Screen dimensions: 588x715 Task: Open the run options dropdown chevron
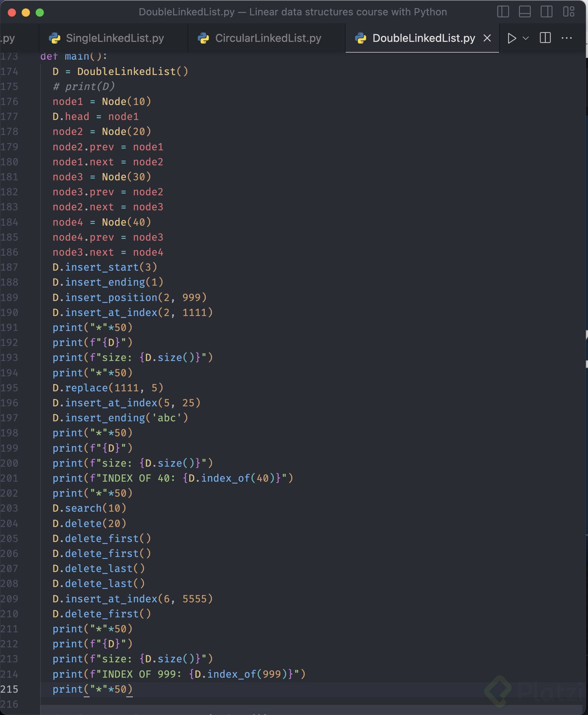click(x=526, y=38)
